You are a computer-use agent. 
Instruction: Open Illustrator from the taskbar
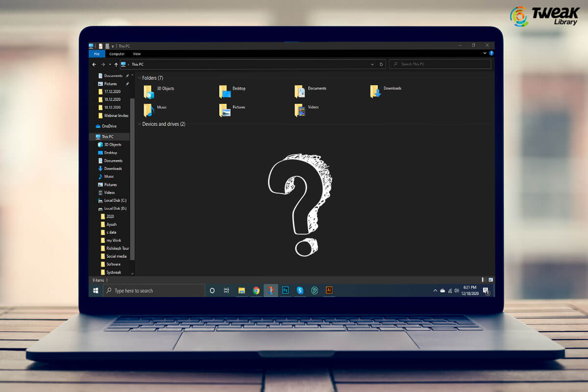point(329,290)
